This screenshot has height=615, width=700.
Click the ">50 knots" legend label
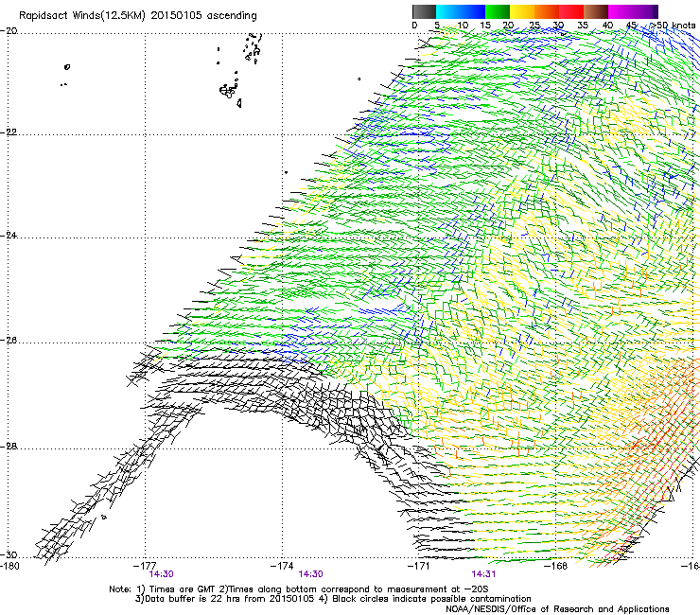pos(673,26)
